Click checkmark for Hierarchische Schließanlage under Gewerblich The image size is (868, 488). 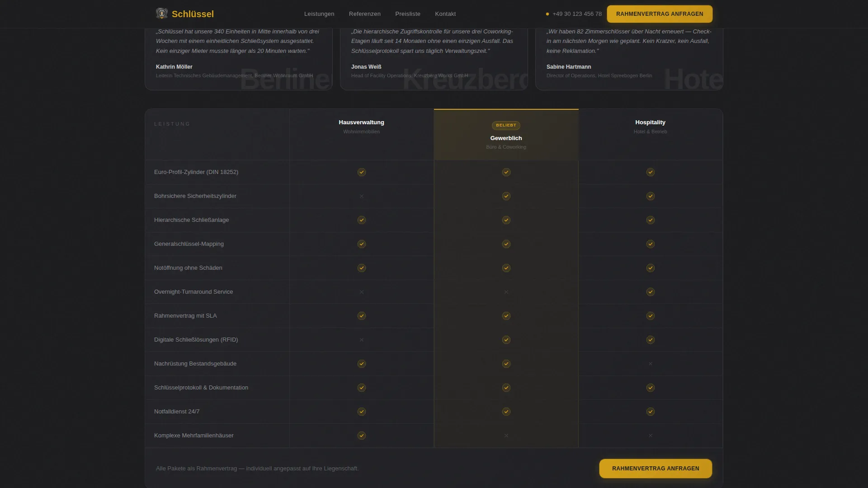click(506, 220)
